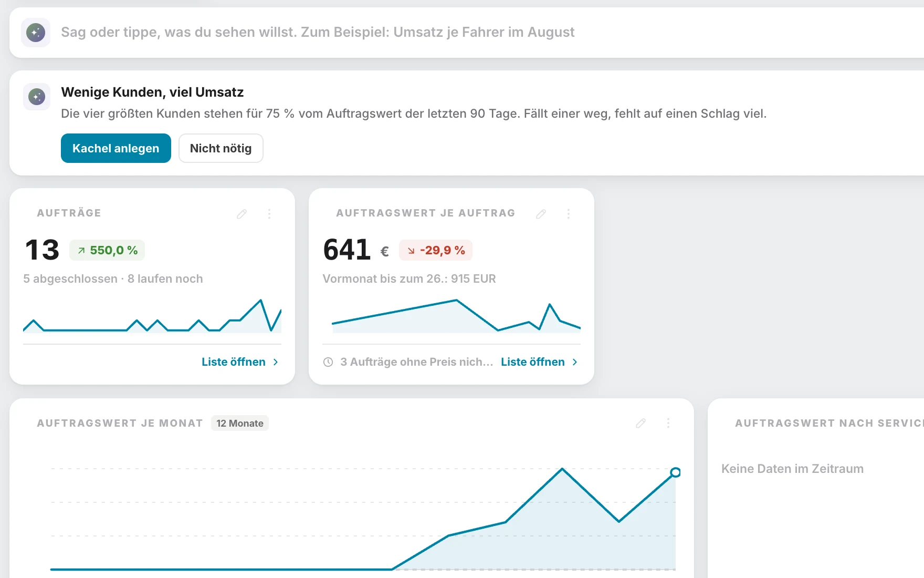924x578 pixels.
Task: Click '5 abgeschlossen · 8 laufen noch' text
Action: (x=113, y=279)
